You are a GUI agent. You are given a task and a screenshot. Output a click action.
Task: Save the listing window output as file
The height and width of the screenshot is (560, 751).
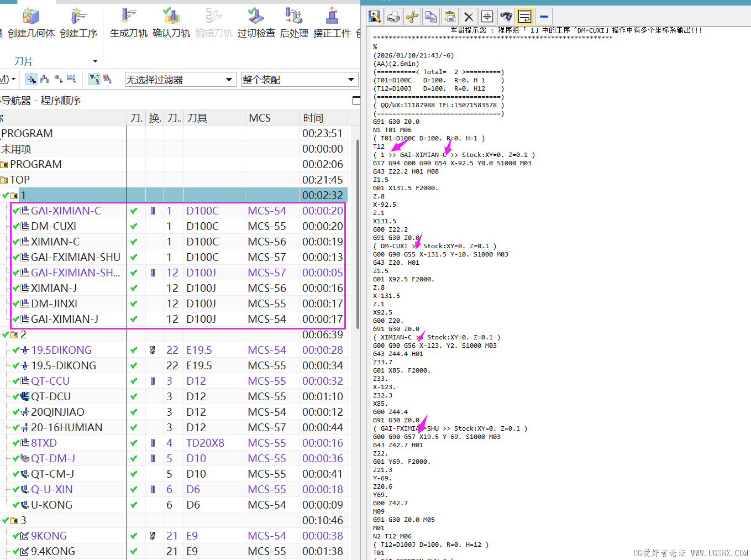pos(375,17)
